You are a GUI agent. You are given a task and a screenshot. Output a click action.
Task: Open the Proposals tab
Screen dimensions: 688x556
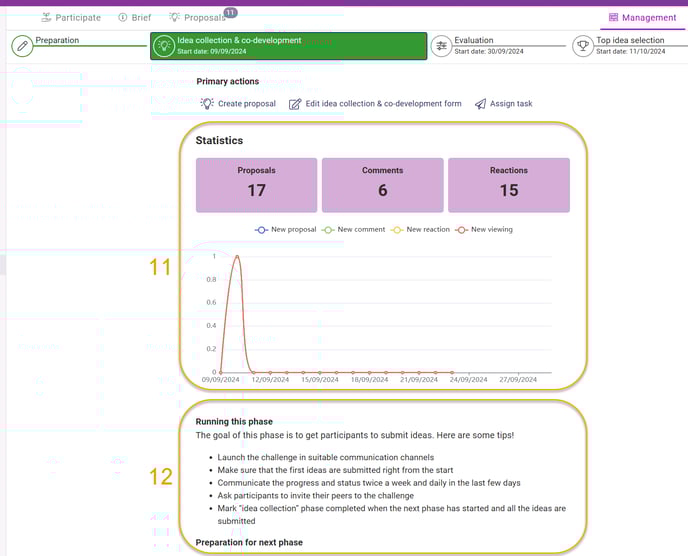197,18
